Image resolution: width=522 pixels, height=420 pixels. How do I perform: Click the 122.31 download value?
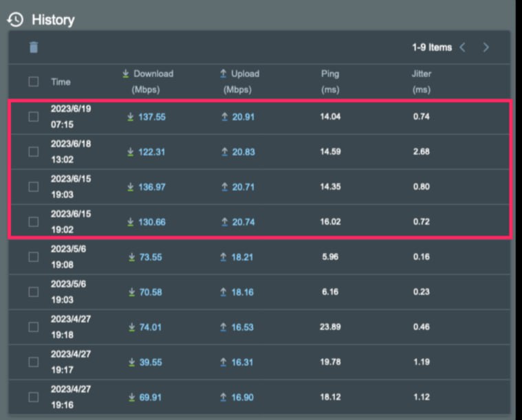point(151,152)
